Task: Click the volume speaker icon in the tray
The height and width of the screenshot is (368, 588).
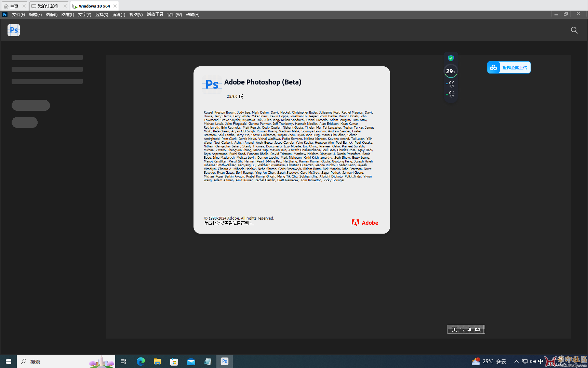Action: click(533, 362)
